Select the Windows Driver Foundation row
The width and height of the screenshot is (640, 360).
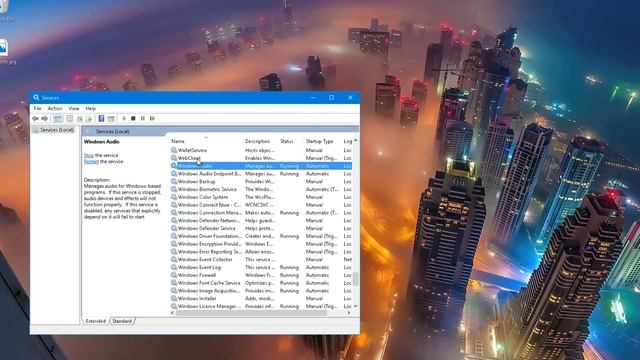tap(261, 236)
